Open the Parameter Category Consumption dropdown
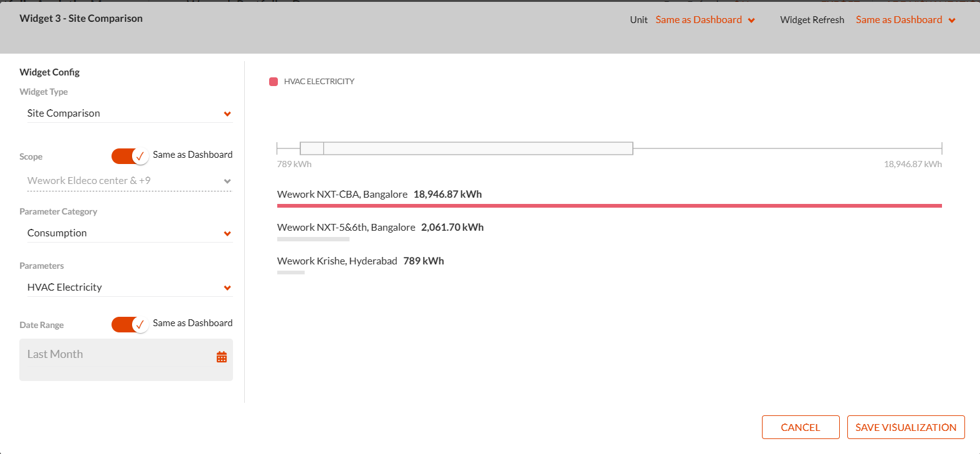980x454 pixels. [x=130, y=233]
